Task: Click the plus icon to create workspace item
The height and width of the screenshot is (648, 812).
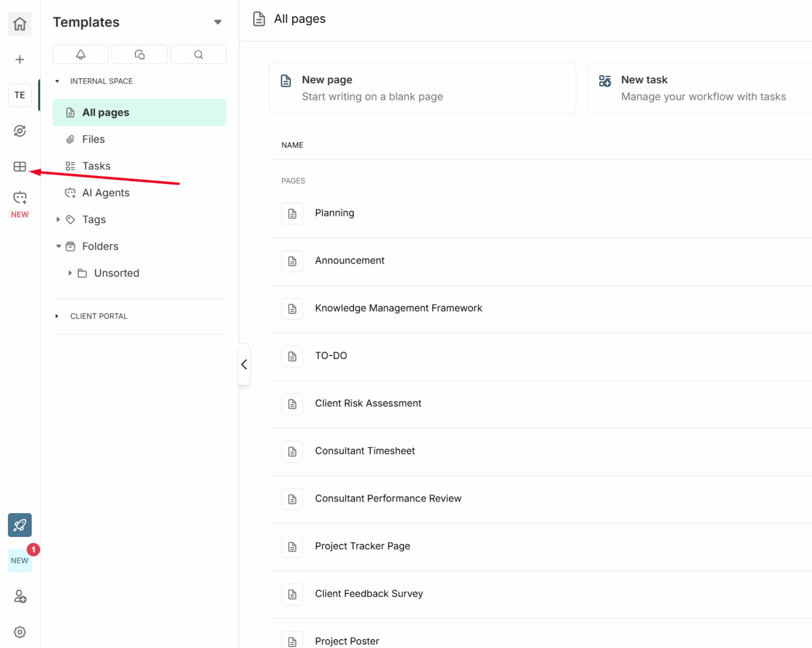Action: pos(20,59)
